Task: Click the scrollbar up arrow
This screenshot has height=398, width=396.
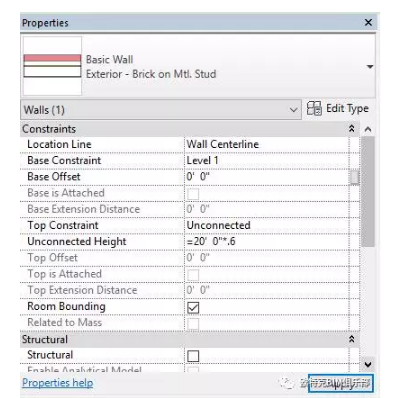Action: tap(368, 129)
